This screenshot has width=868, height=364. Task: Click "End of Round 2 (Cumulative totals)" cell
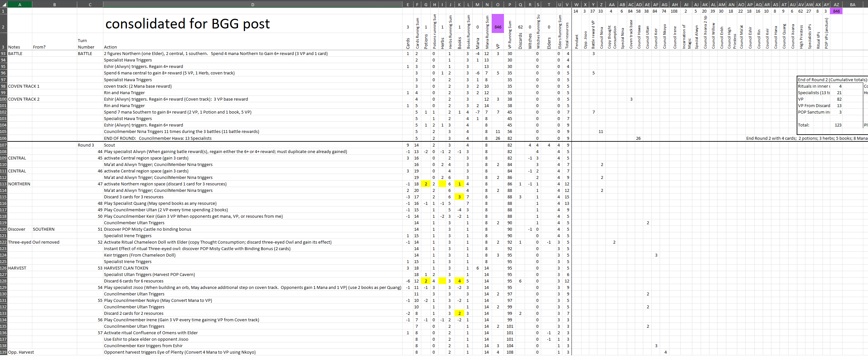832,80
